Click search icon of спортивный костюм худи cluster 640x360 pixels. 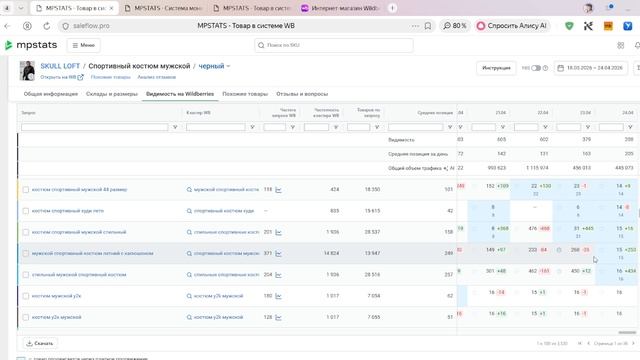[189, 211]
